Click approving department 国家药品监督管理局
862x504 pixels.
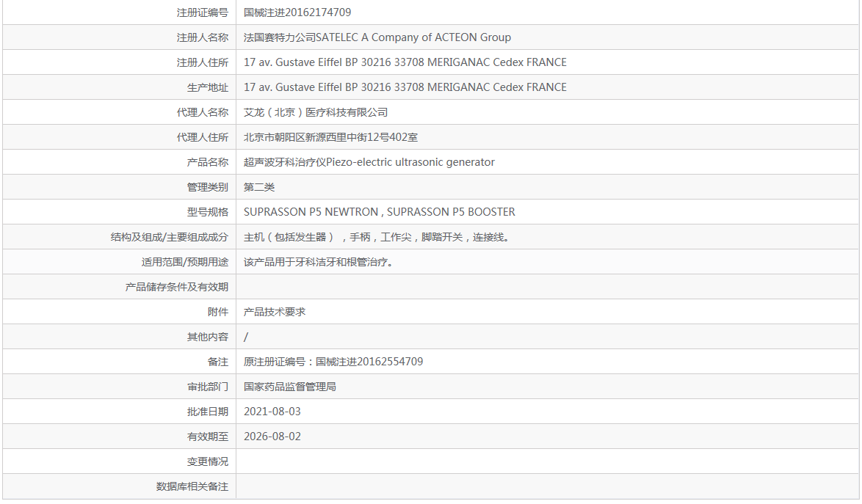click(x=290, y=387)
